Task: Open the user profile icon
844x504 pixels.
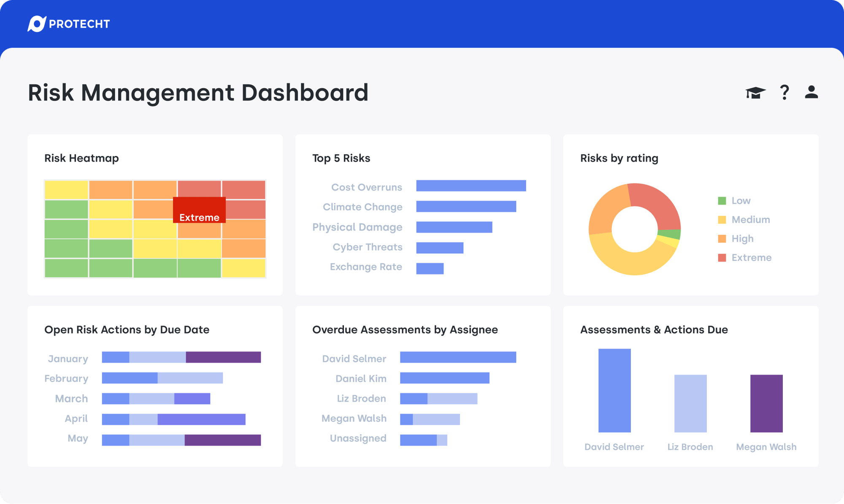Action: coord(811,92)
